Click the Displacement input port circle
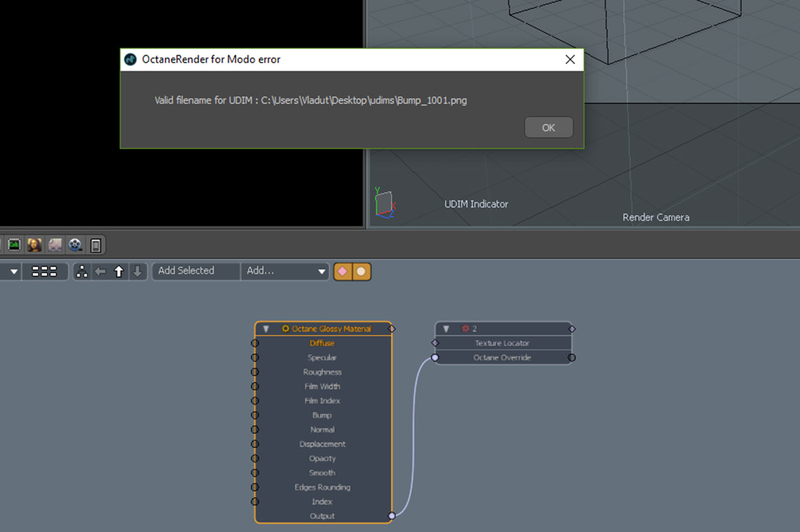The image size is (800, 532). pyautogui.click(x=255, y=444)
